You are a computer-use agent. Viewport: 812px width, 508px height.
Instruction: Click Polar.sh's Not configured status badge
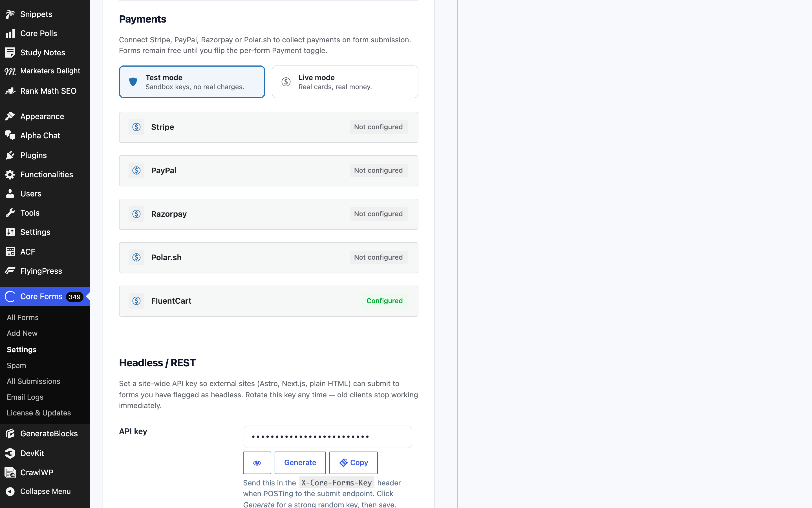point(378,257)
